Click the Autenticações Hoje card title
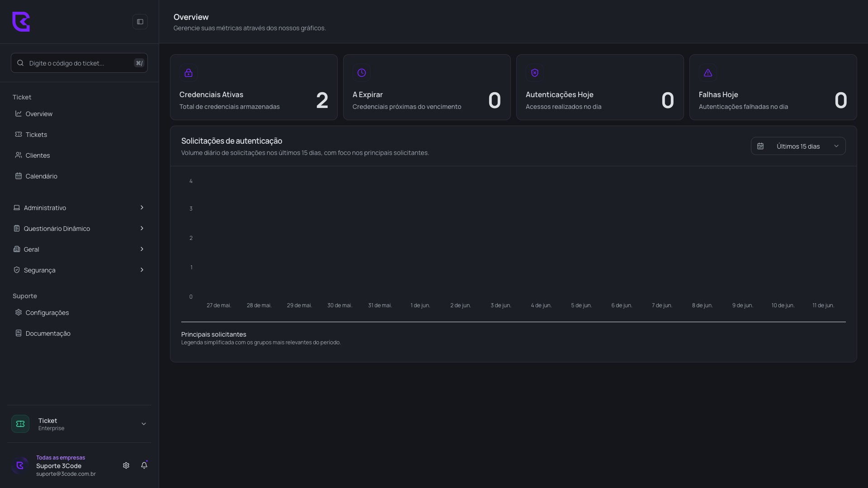This screenshot has width=868, height=488. (559, 94)
